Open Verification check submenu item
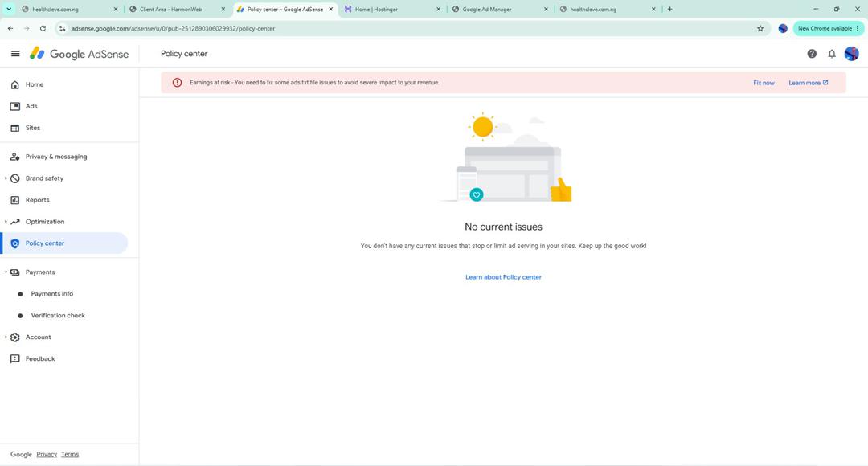Screen dimensions: 868x466 coord(58,316)
